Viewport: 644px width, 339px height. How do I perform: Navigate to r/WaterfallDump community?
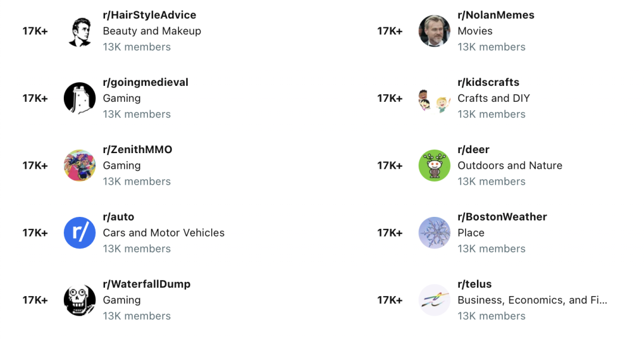click(147, 284)
